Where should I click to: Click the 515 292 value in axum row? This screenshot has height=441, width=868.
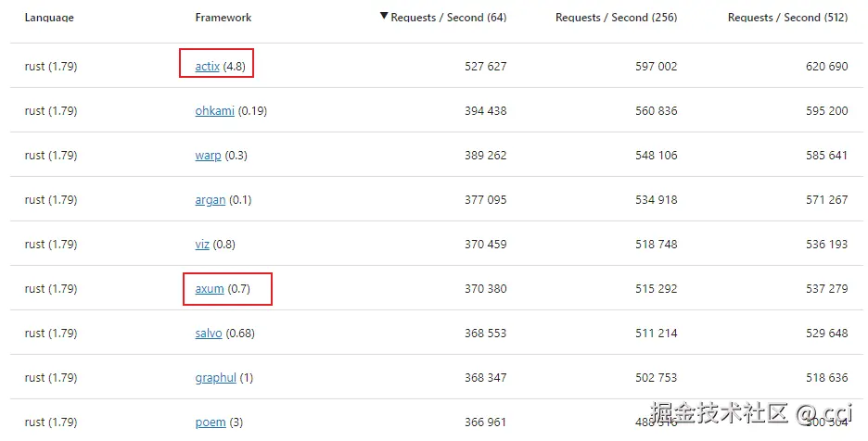coord(656,288)
